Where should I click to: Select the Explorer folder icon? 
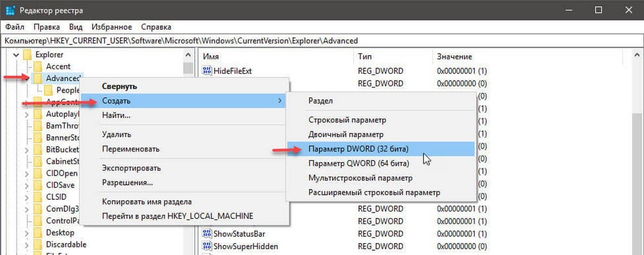pyautogui.click(x=27, y=55)
